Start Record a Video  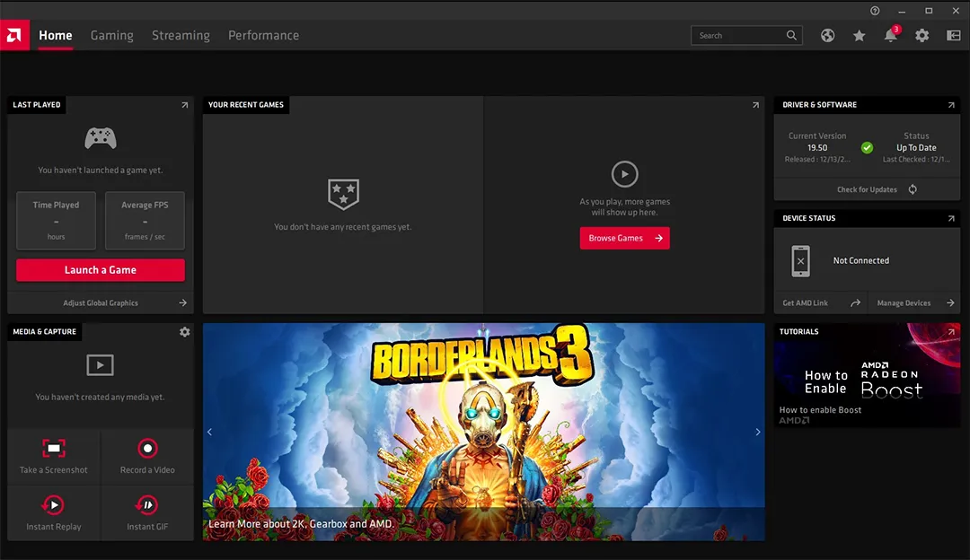click(147, 448)
